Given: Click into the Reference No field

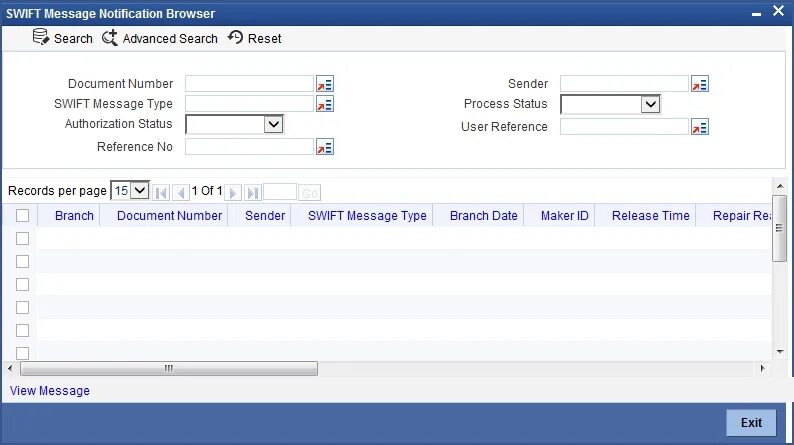Looking at the screenshot, I should click(249, 147).
